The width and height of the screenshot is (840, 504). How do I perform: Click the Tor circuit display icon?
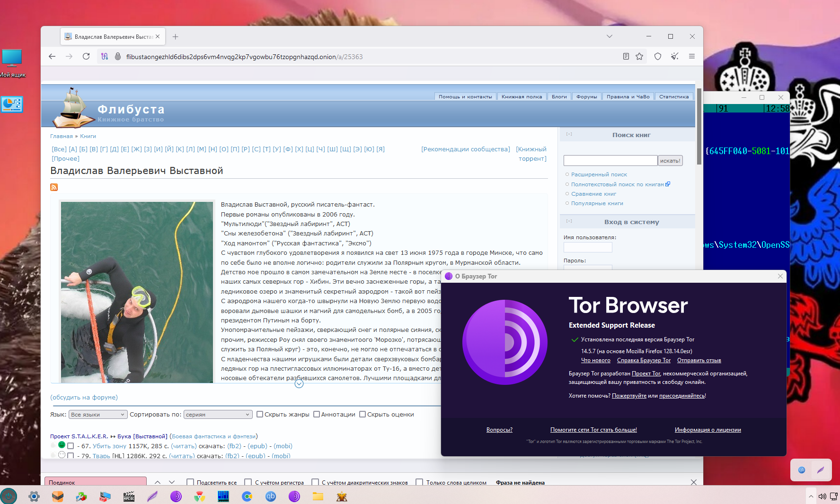(105, 57)
